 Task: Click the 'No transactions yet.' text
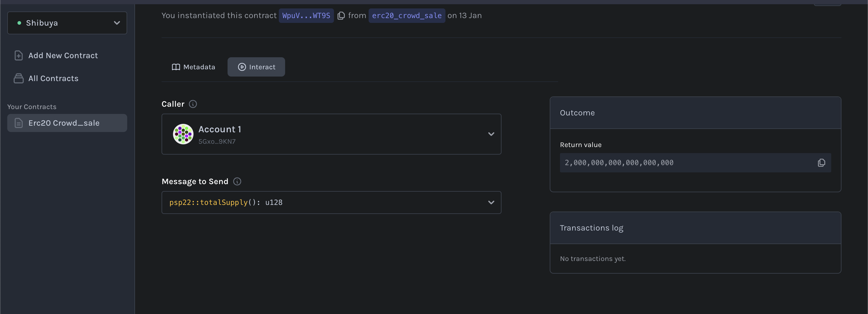point(593,259)
